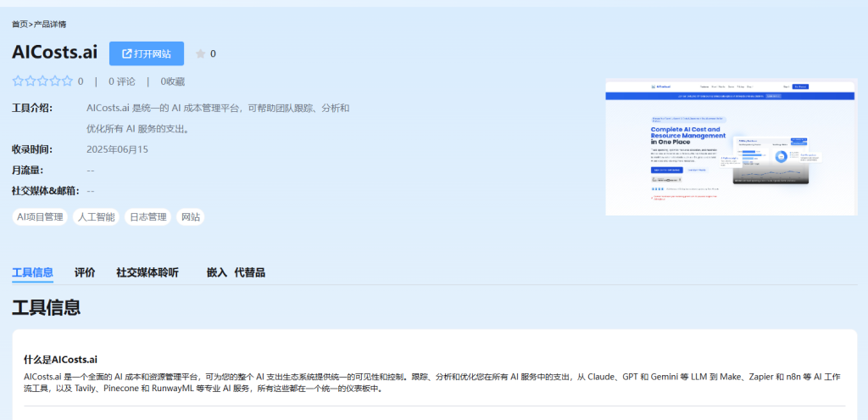Viewport: 868px width, 420px height.
Task: Click the 打开网站 button
Action: [x=147, y=53]
